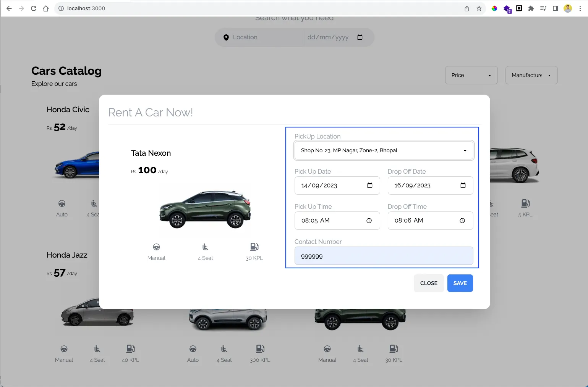Click the Tata Nexon car image
Viewport: 588px width, 387px height.
(205, 209)
